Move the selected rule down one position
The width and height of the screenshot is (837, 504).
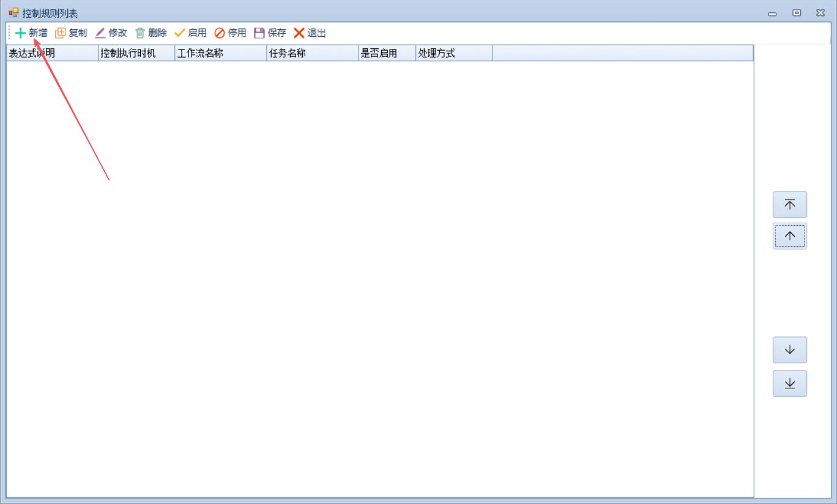coord(789,350)
